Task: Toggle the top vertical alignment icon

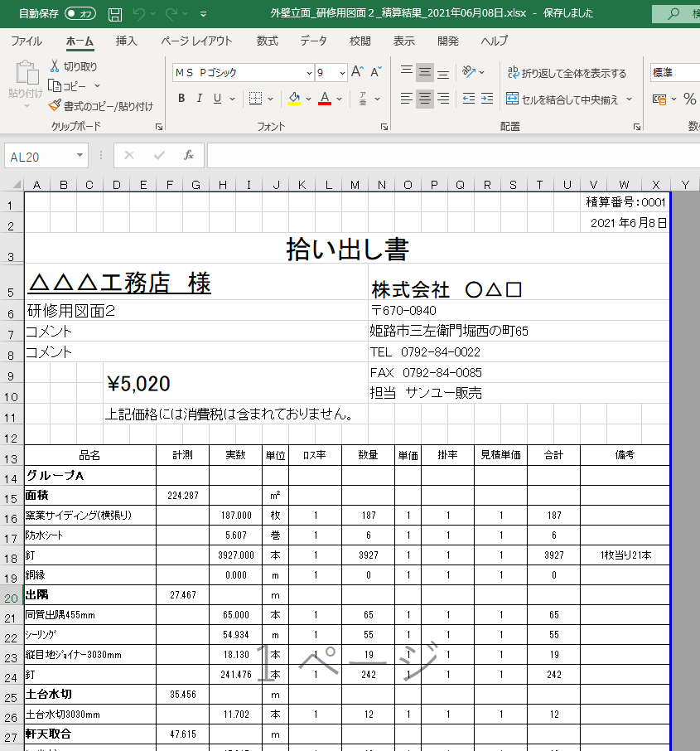Action: click(x=407, y=72)
